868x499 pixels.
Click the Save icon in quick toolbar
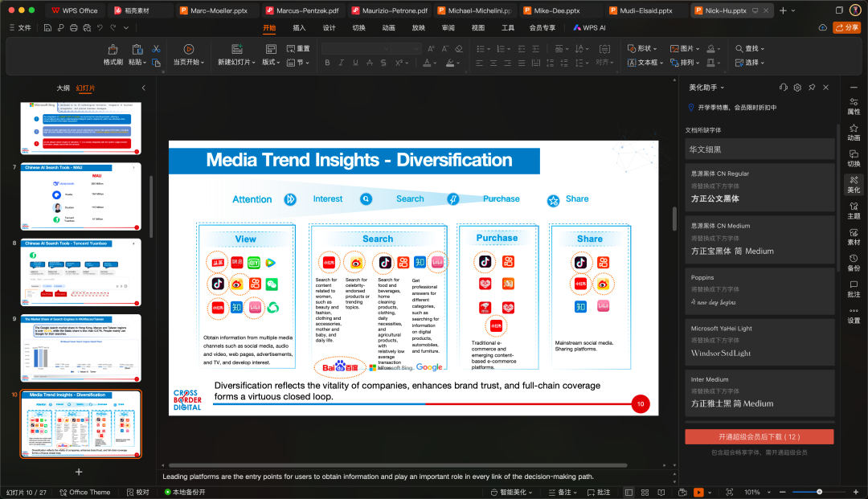[x=47, y=27]
